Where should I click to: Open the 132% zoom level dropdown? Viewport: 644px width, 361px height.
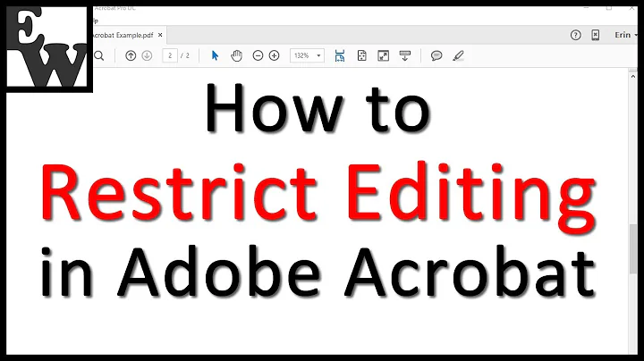coord(307,55)
